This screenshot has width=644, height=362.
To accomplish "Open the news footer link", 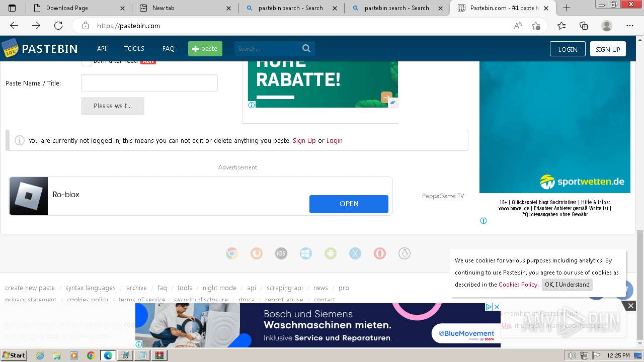I will click(x=320, y=288).
